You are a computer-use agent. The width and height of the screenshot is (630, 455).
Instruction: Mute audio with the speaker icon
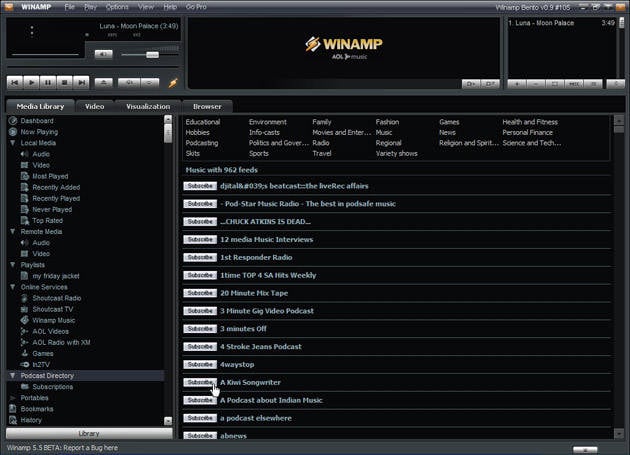pyautogui.click(x=104, y=54)
